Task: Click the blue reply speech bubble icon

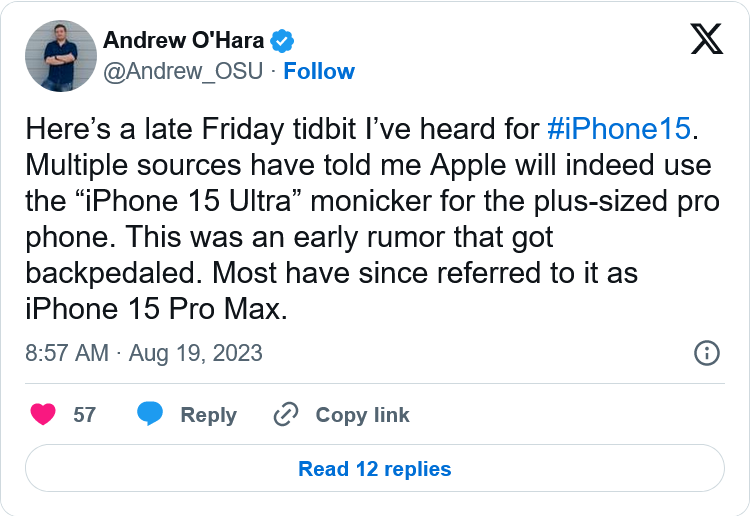Action: click(150, 414)
